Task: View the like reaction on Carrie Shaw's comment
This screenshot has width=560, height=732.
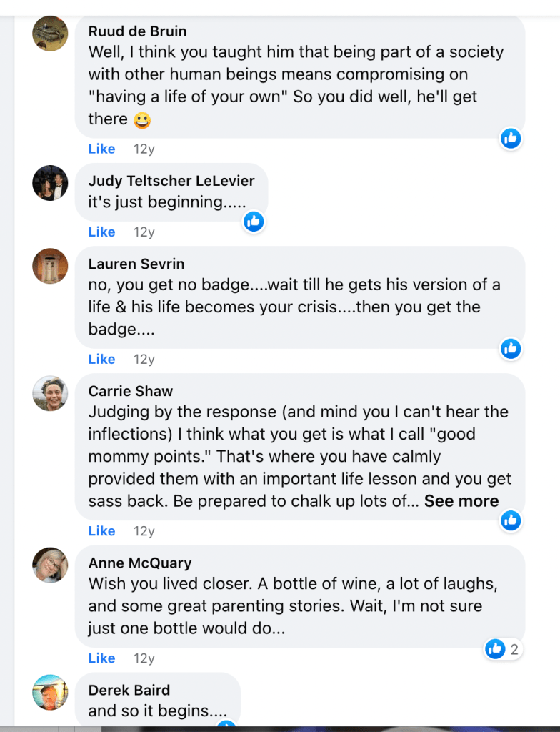Action: click(510, 520)
